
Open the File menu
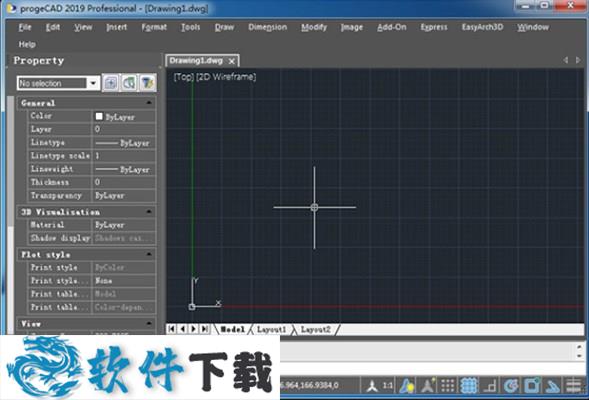25,27
